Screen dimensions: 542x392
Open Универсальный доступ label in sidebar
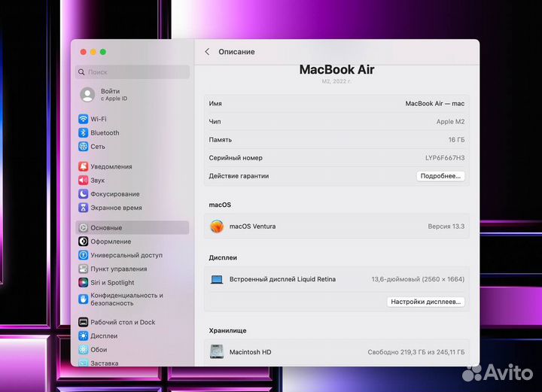pyautogui.click(x=126, y=255)
